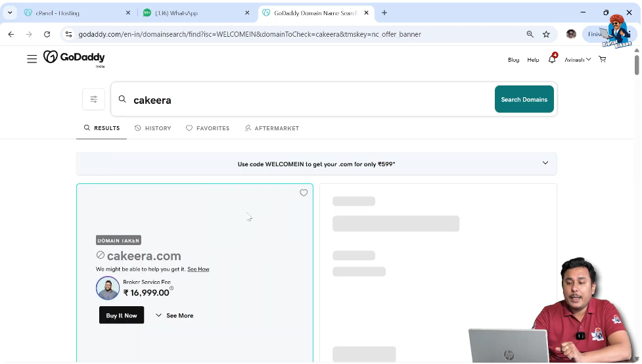Viewport: 642px width, 364px height.
Task: Click the cakeera.com domain name text
Action: pos(144,256)
